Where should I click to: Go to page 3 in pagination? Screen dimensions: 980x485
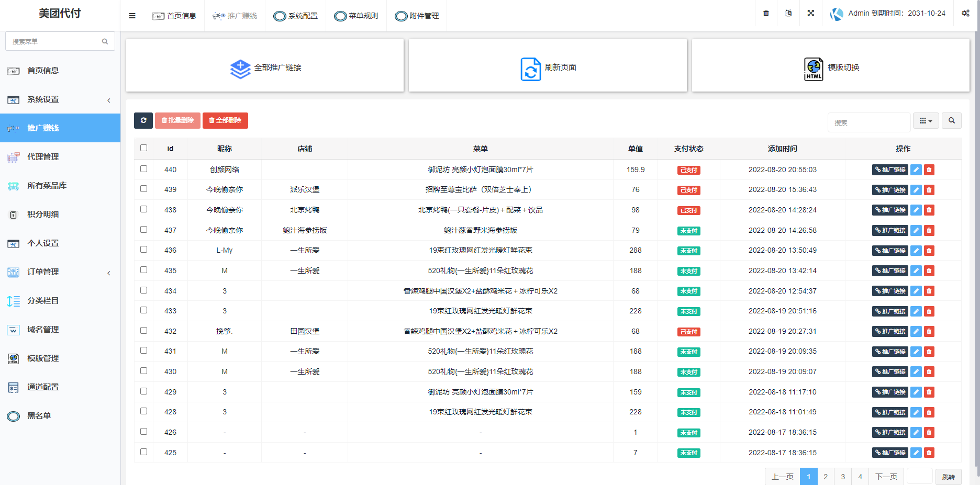843,477
